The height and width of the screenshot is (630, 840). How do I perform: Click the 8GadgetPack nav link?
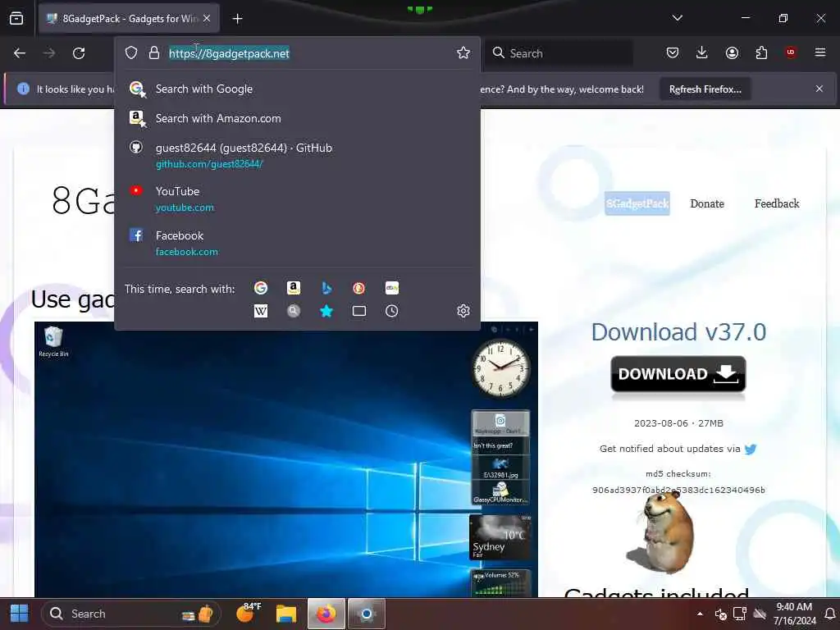click(637, 203)
